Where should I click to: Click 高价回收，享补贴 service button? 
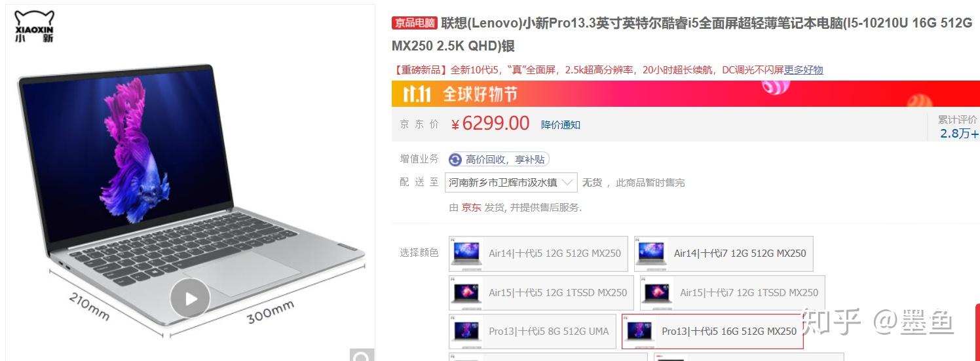pyautogui.click(x=499, y=159)
